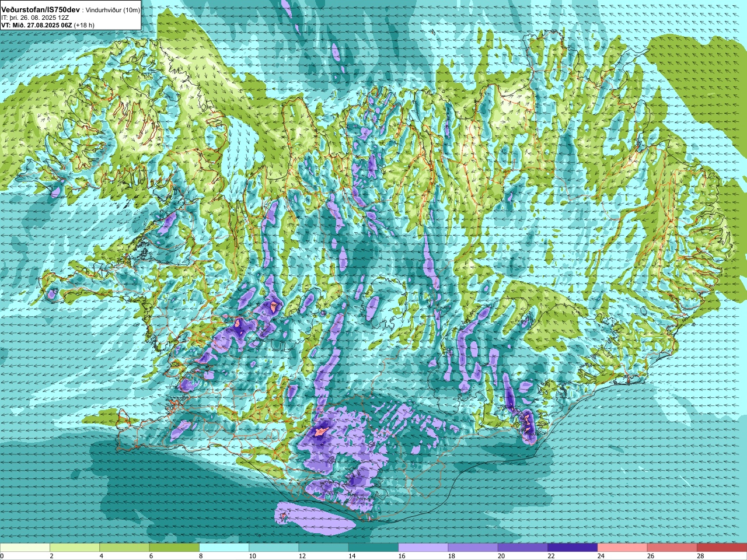Select the medium purple 18–20 legend swatch
The width and height of the screenshot is (747, 560).
pyautogui.click(x=473, y=548)
